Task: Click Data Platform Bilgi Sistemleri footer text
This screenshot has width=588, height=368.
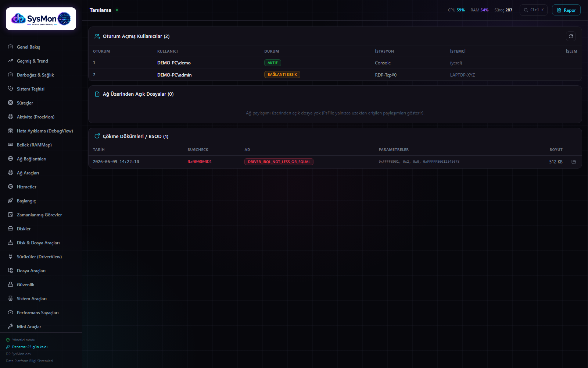Action: click(x=29, y=361)
